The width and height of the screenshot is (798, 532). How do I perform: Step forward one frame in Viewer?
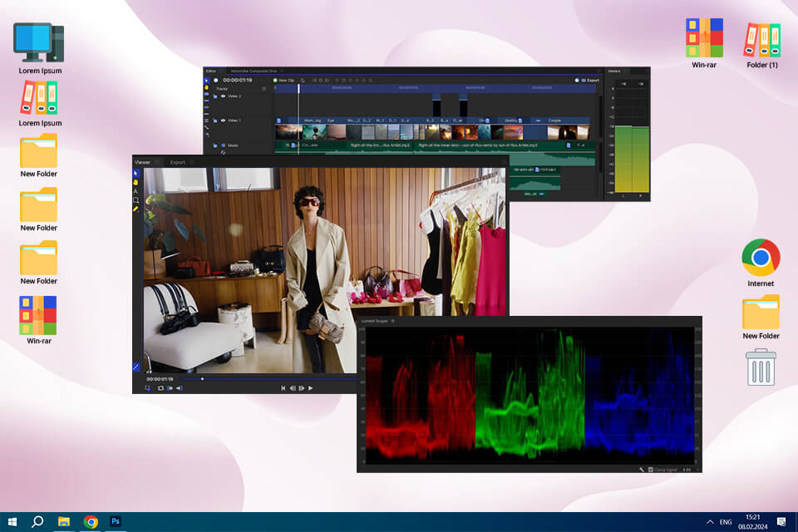point(301,388)
